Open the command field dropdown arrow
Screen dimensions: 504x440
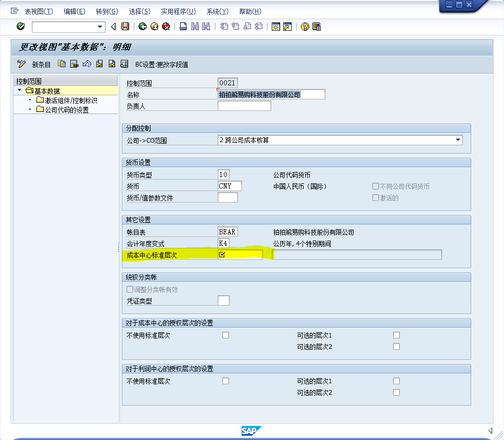click(100, 27)
